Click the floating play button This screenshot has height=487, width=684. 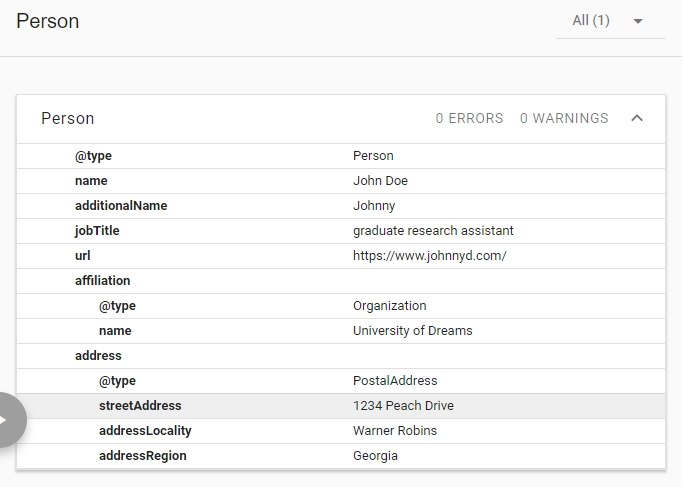pyautogui.click(x=9, y=420)
